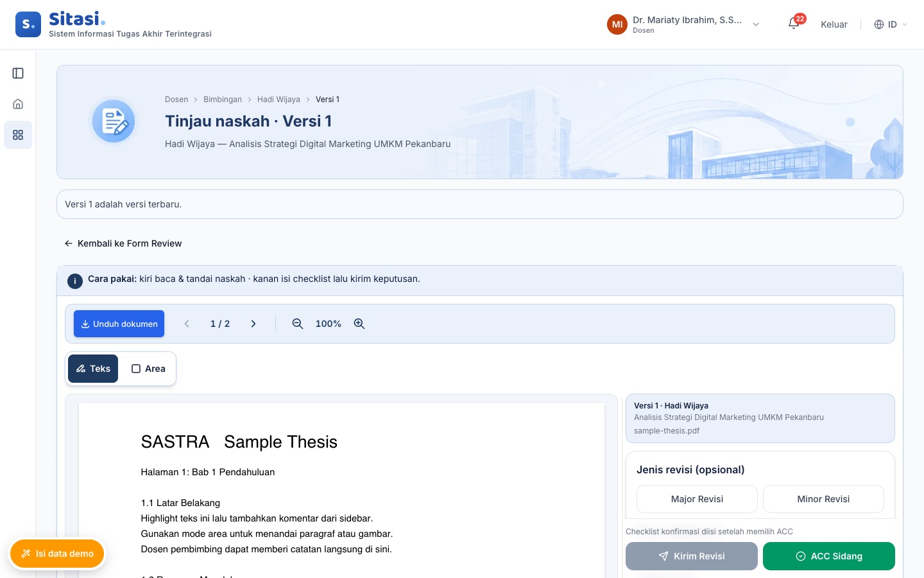Zoom in the document view
924x578 pixels.
click(x=359, y=324)
